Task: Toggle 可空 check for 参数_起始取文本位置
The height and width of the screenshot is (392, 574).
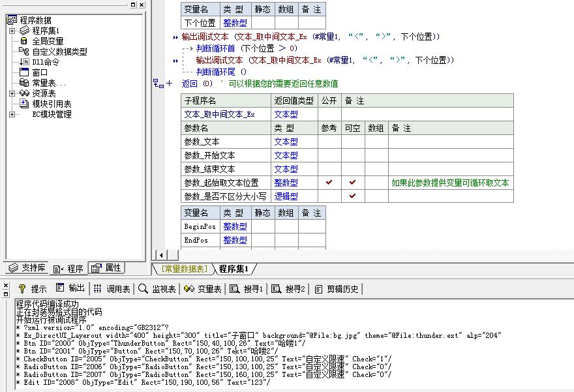Action: [352, 182]
